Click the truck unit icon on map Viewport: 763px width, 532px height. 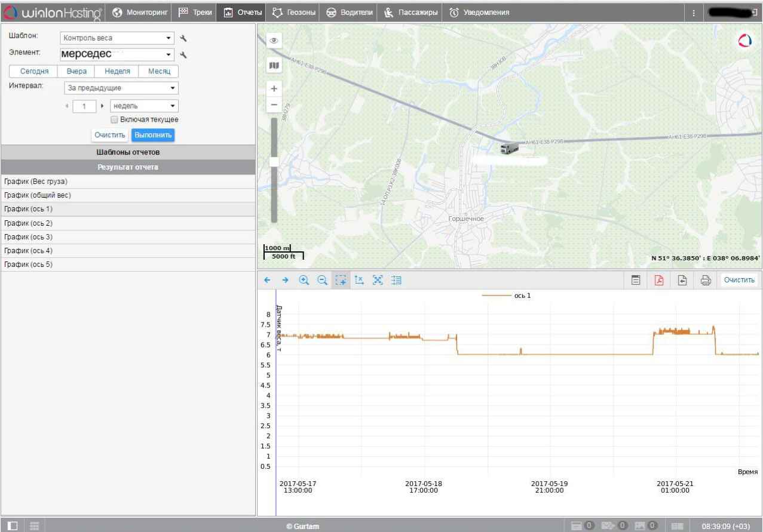point(509,147)
